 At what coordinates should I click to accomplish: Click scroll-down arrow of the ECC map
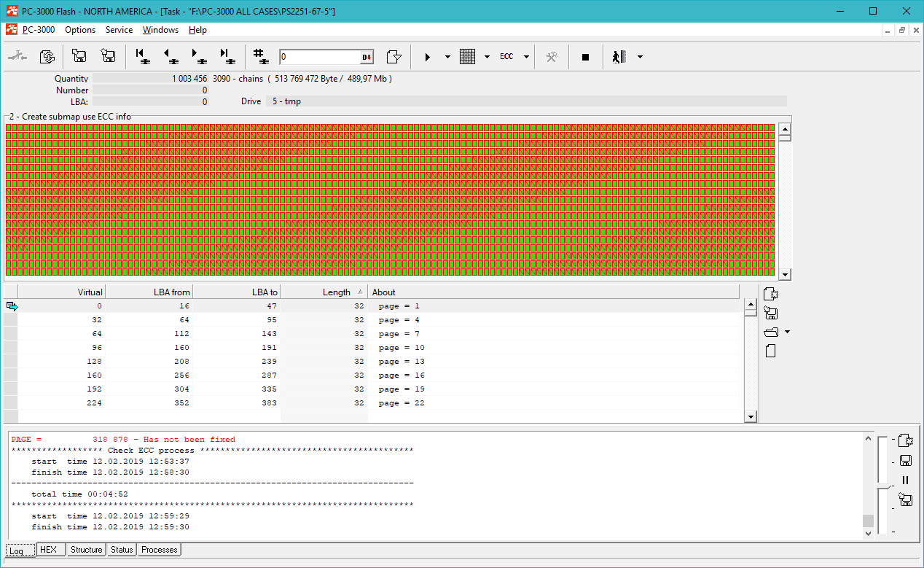[785, 275]
